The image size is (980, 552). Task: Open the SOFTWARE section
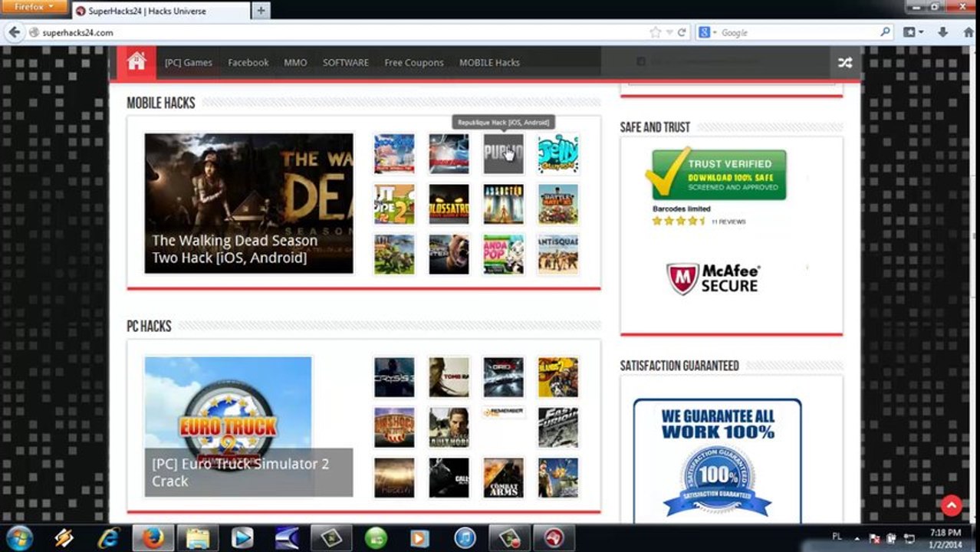pyautogui.click(x=346, y=63)
